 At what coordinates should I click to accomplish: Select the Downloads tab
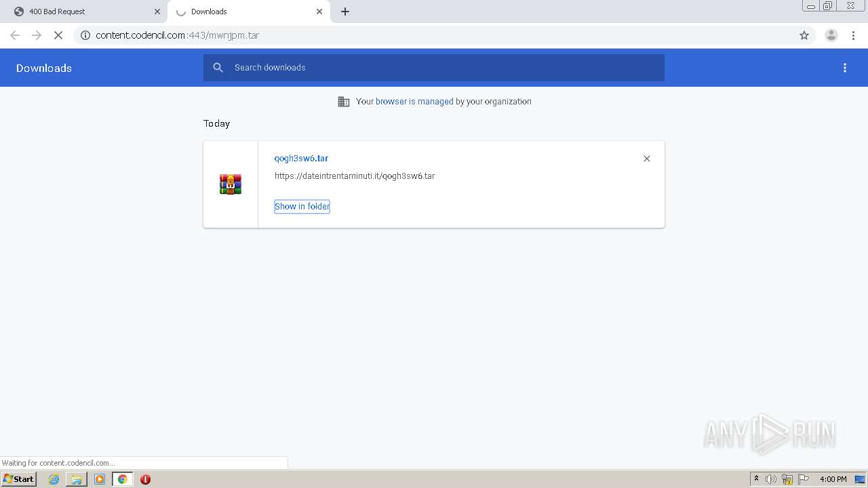click(248, 12)
